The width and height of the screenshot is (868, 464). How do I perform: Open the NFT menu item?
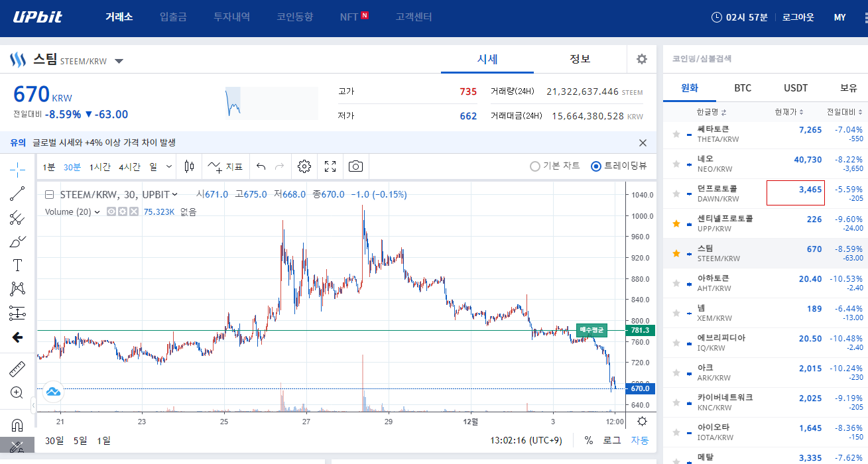[354, 17]
